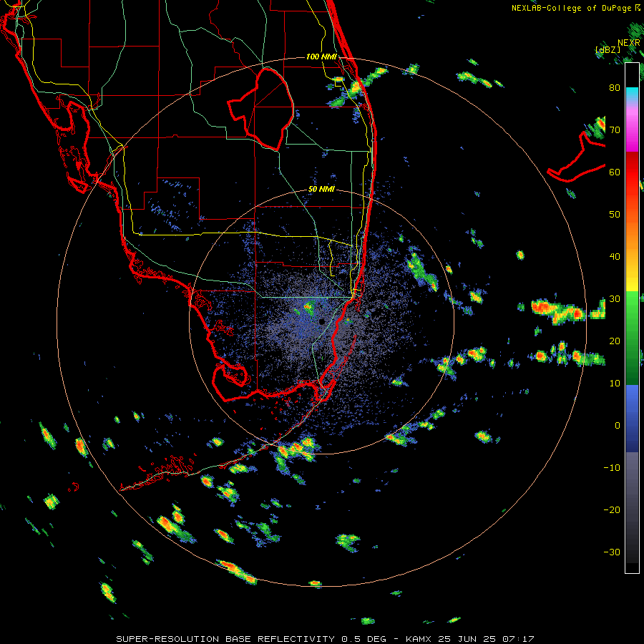This screenshot has height=644, width=644.
Task: Click the green segment of the color bar
Action: [x=632, y=338]
